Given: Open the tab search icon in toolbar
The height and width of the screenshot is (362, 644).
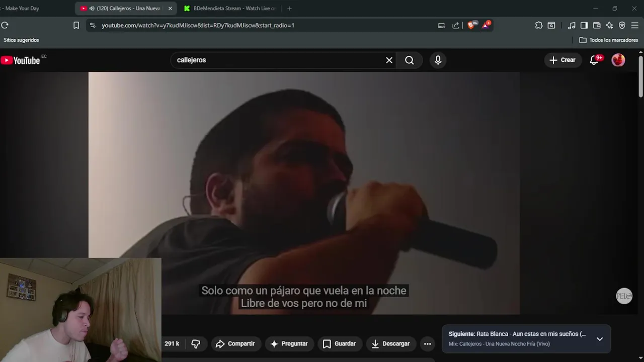Looking at the screenshot, I should tap(551, 25).
